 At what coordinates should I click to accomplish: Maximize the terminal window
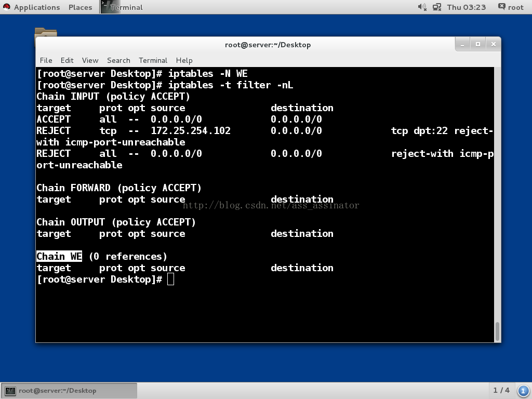pyautogui.click(x=478, y=45)
